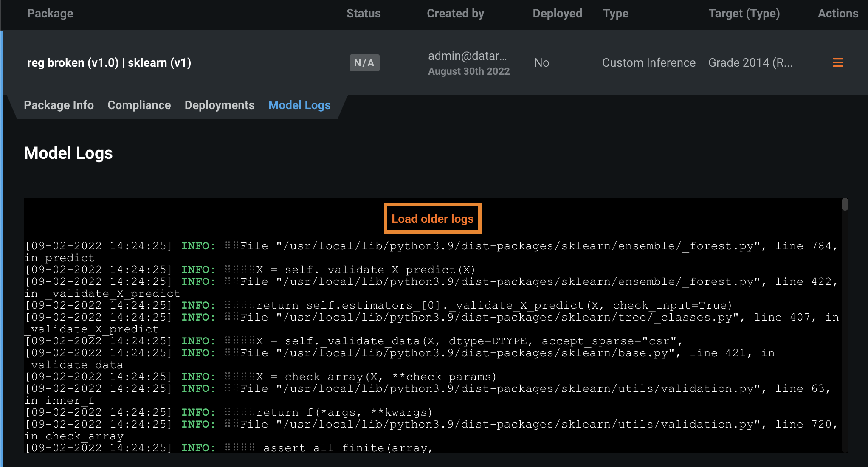Click the first _forest.py line 784 log entry
Viewport: 868px width, 467px height.
coord(431,246)
